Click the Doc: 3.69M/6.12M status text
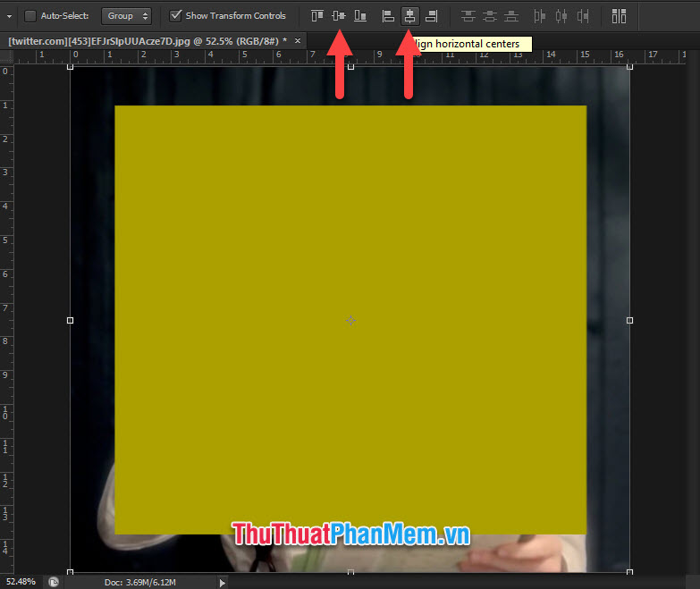Image resolution: width=700 pixels, height=589 pixels. click(x=140, y=583)
